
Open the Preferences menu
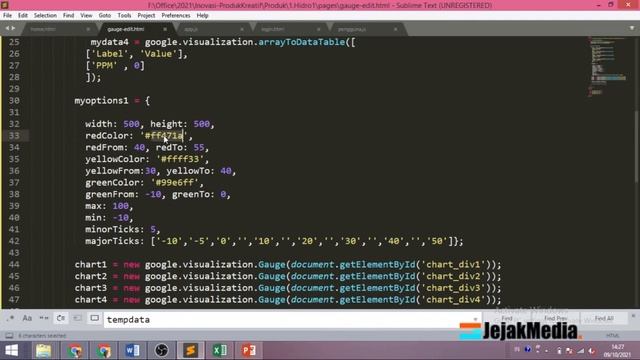click(x=176, y=16)
